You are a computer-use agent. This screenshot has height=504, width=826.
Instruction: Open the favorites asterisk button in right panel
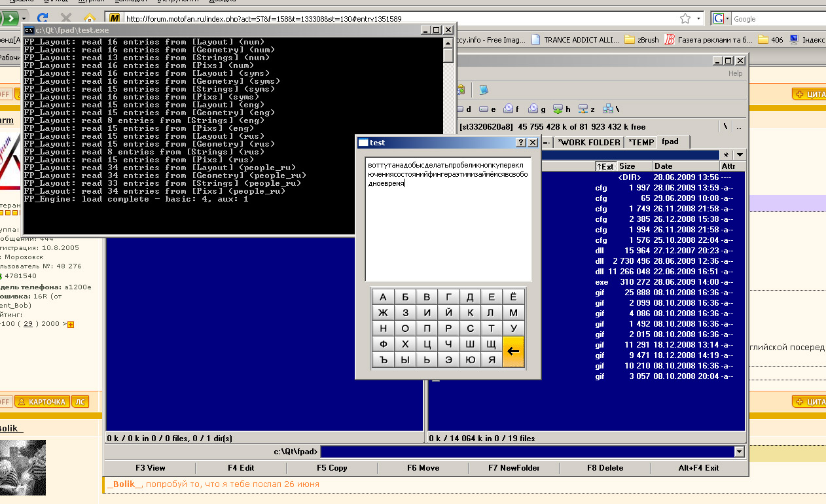(725, 155)
